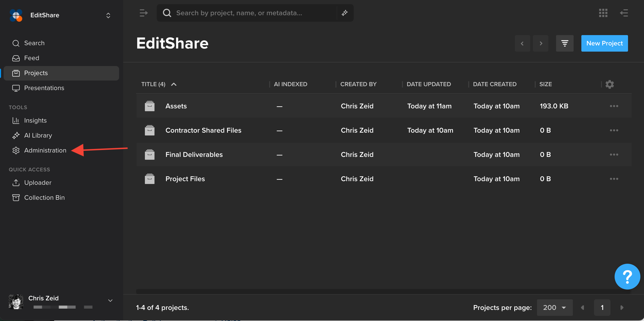Click Today at 11am in Assets row
The image size is (644, 321).
pos(430,106)
